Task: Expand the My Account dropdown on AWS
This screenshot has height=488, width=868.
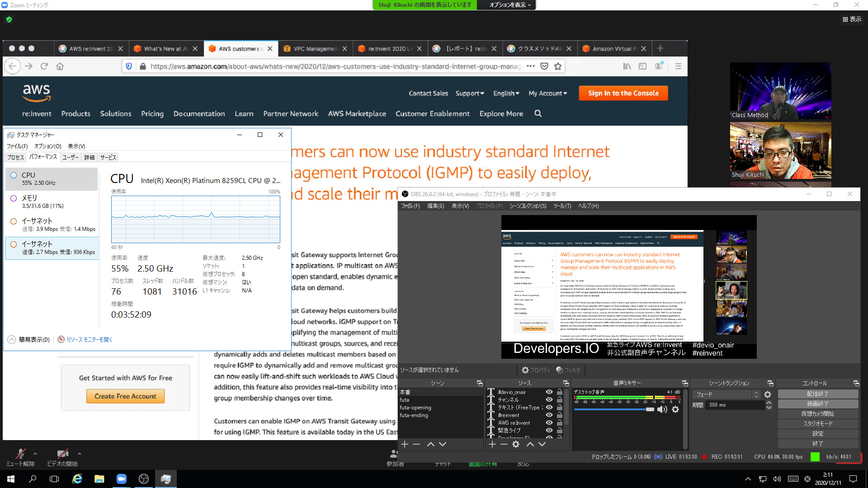Action: click(547, 94)
